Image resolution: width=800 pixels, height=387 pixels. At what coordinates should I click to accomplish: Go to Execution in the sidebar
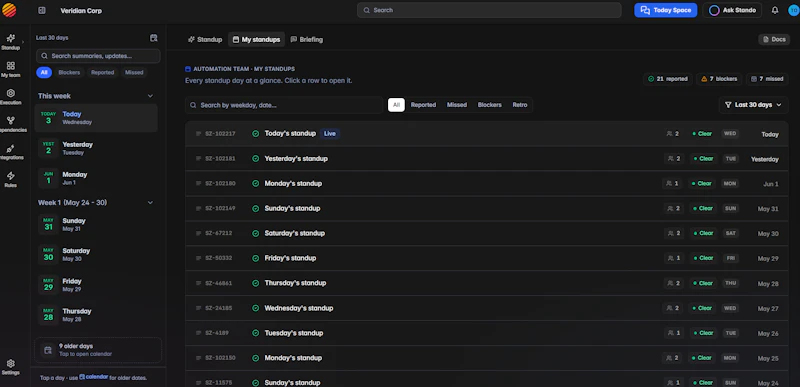point(10,97)
